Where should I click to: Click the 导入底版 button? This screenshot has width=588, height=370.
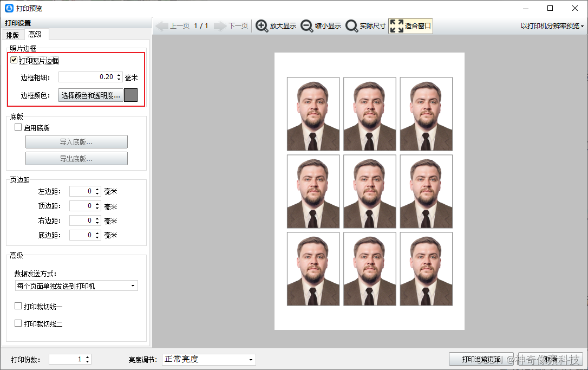coord(76,142)
